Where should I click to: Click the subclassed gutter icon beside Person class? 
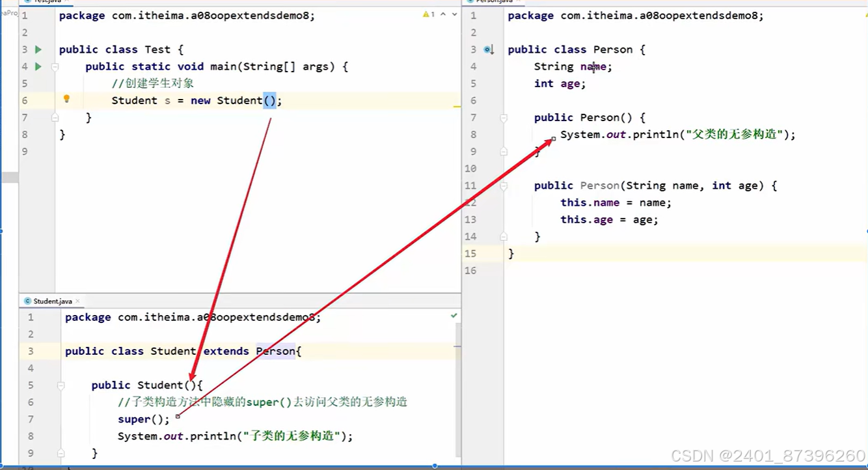tap(489, 49)
